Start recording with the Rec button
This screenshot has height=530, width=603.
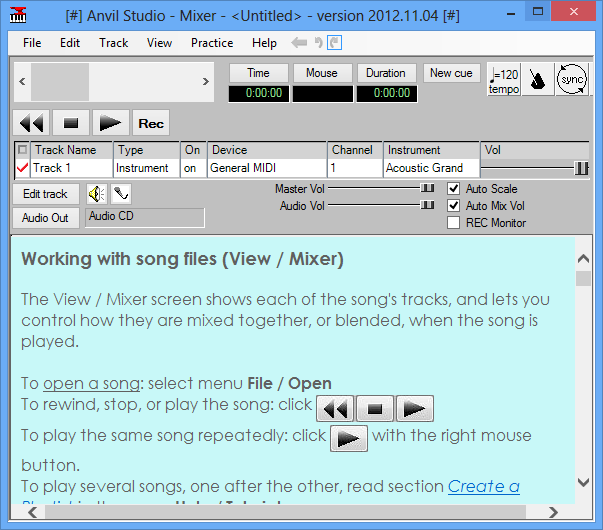point(151,123)
